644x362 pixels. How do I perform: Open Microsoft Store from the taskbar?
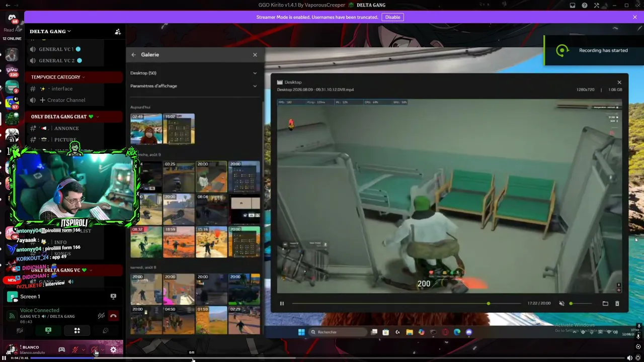pyautogui.click(x=386, y=332)
